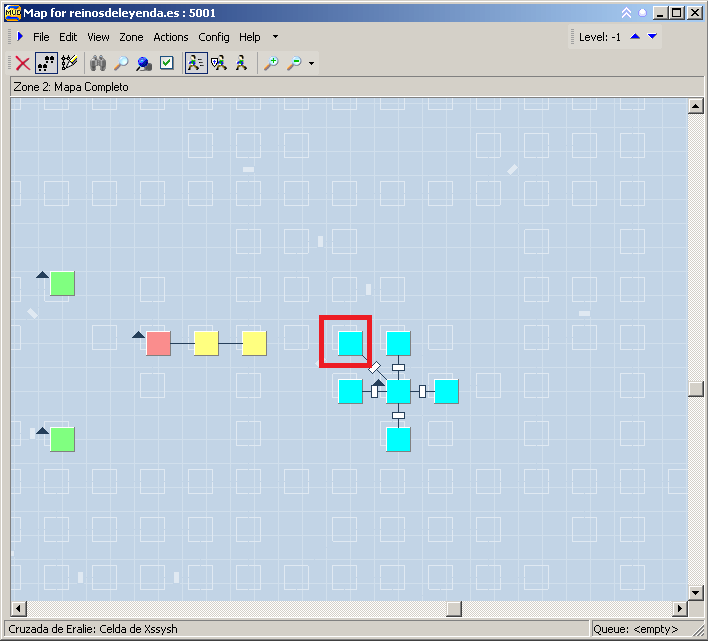Select the pink room square
Image resolution: width=708 pixels, height=641 pixels.
coord(158,344)
